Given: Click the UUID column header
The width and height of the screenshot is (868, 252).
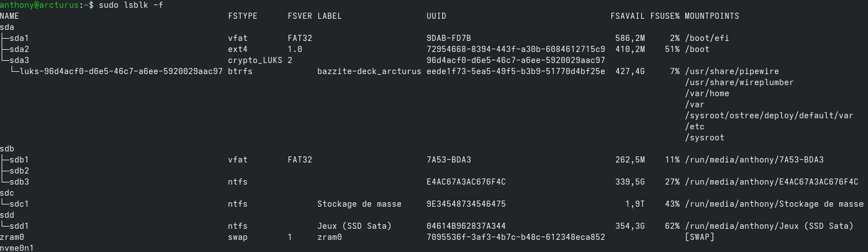Looking at the screenshot, I should (x=436, y=16).
